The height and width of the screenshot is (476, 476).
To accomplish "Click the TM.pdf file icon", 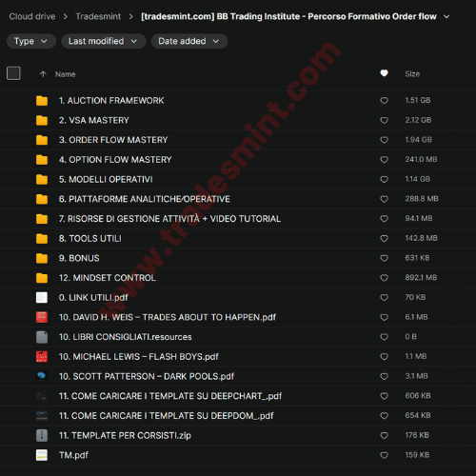I will tap(42, 455).
